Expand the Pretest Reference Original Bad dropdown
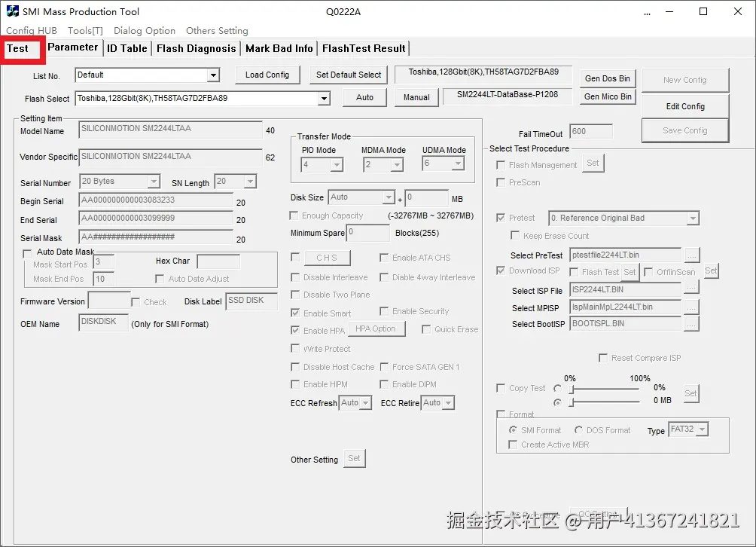The width and height of the screenshot is (756, 547). pos(693,218)
